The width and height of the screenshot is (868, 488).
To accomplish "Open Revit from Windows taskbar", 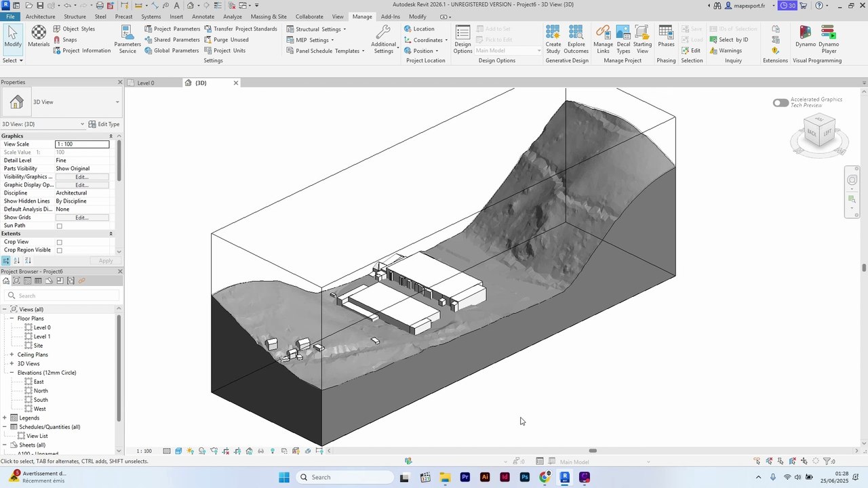I will [564, 477].
